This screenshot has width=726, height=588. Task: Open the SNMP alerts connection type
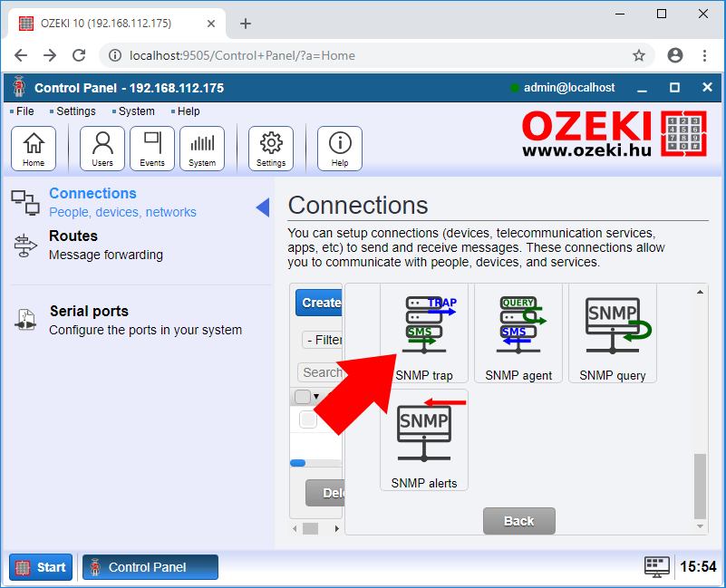click(424, 439)
